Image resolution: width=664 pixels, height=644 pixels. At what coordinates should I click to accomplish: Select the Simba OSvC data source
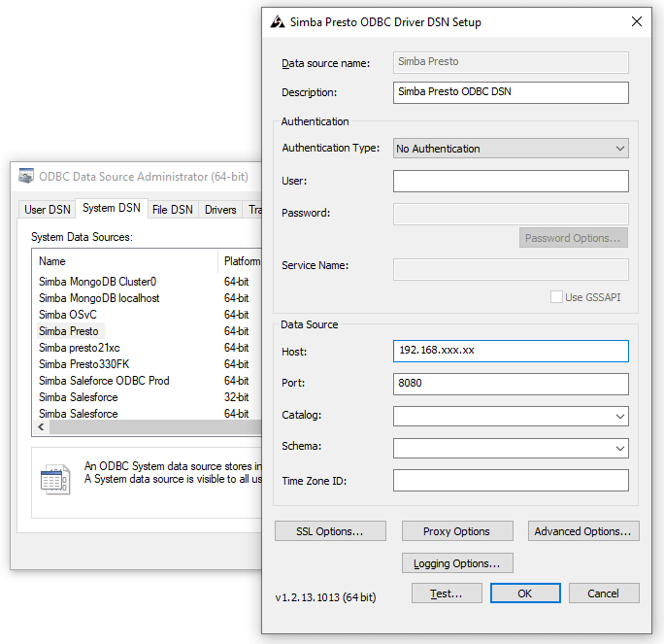tap(68, 315)
